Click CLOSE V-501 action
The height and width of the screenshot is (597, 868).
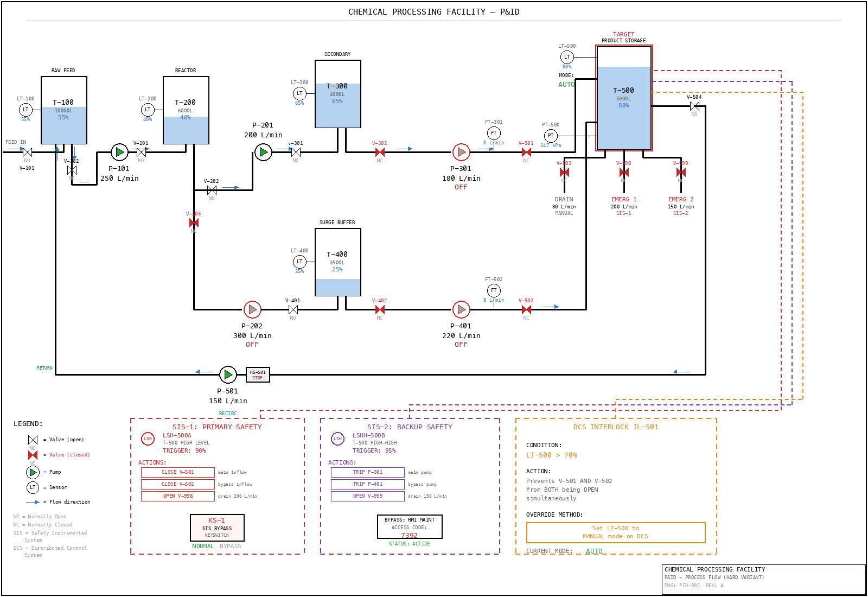point(178,472)
